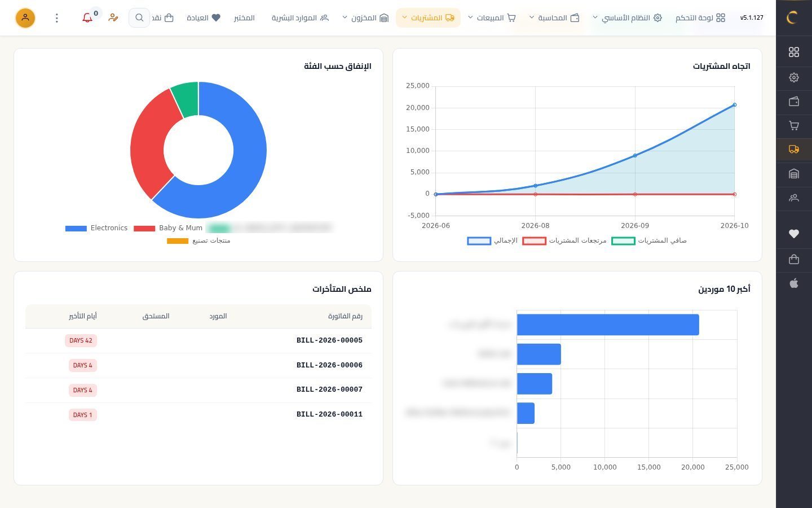
Task: Click the three-dot more options icon
Action: pyautogui.click(x=57, y=18)
